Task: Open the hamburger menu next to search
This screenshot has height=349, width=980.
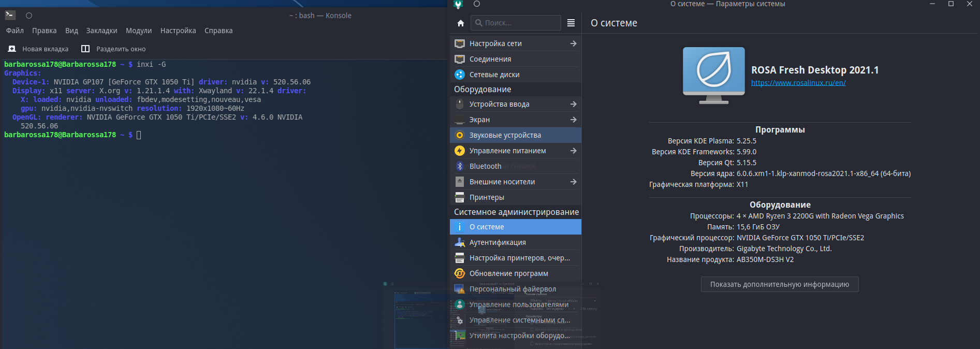Action: point(571,23)
